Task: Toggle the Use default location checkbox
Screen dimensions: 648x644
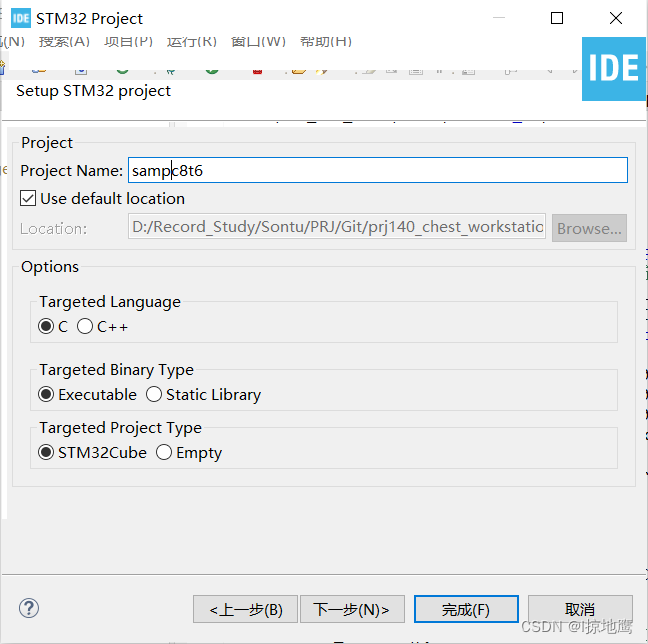Action: pos(28,198)
